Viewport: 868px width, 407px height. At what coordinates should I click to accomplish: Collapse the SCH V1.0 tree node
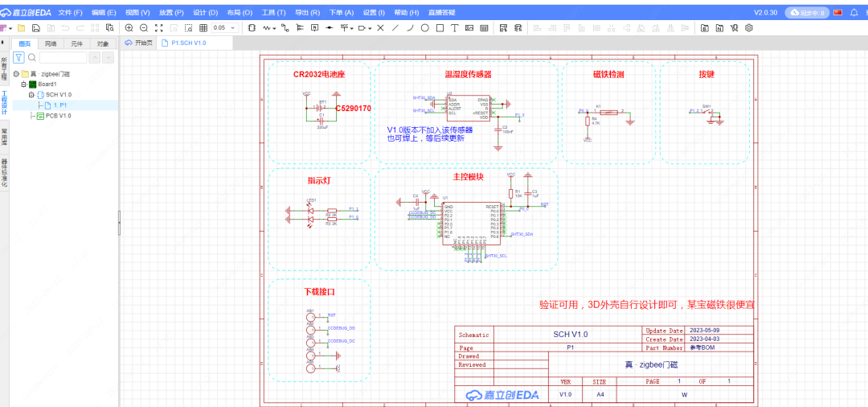point(31,95)
